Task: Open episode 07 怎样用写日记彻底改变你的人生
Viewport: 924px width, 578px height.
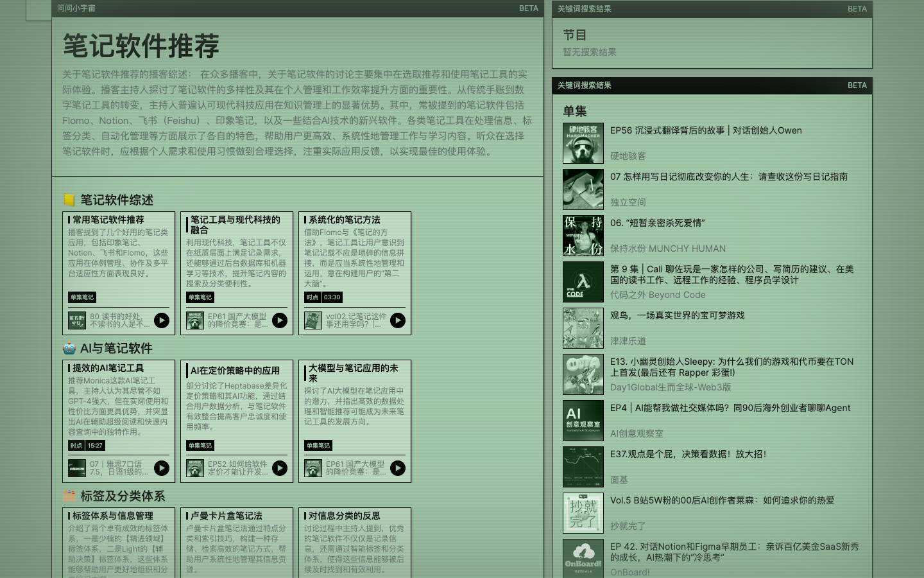Action: 729,177
